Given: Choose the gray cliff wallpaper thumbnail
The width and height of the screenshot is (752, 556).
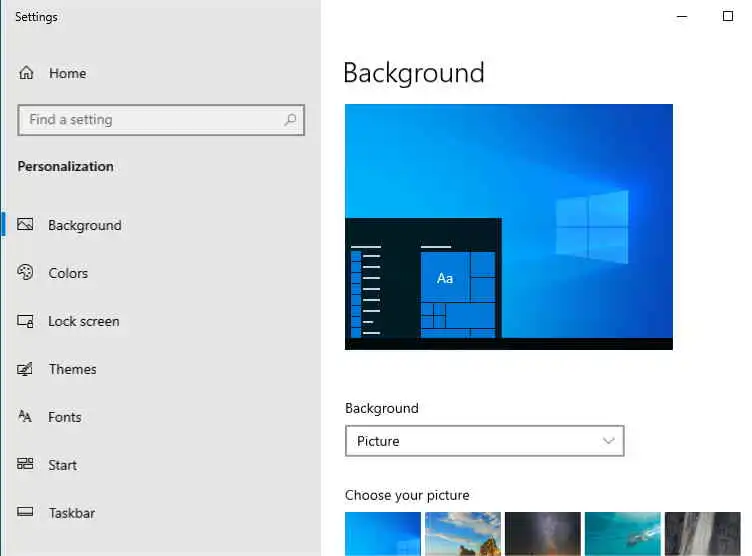Looking at the screenshot, I should point(703,533).
